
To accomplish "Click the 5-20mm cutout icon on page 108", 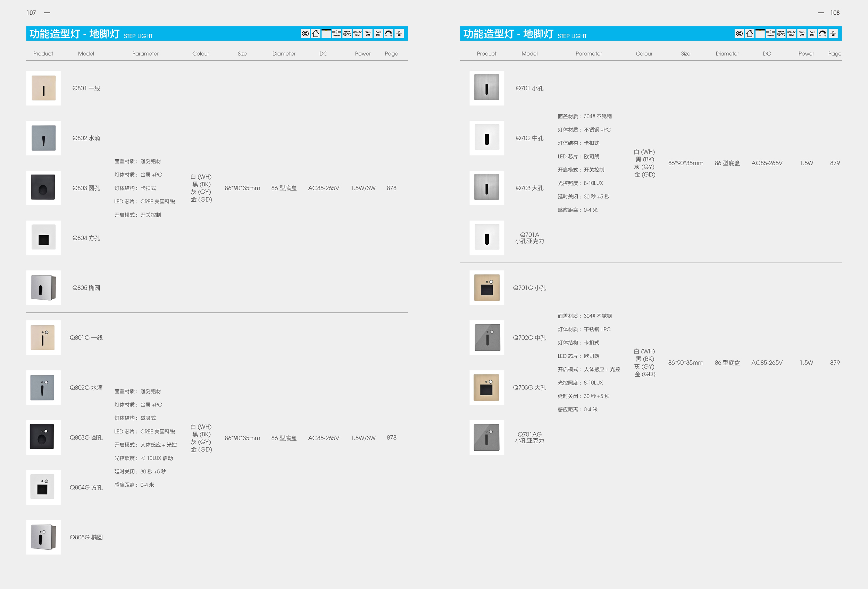I will [x=770, y=34].
